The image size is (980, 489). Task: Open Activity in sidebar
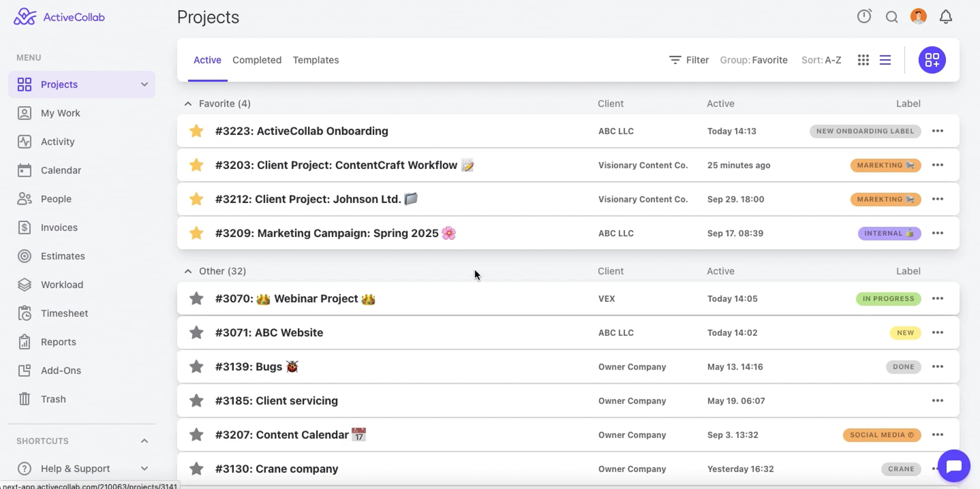pos(82,142)
